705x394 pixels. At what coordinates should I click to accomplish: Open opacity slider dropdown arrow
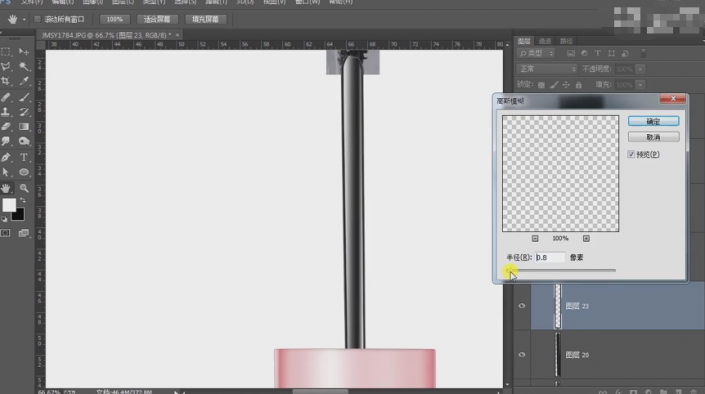point(640,69)
